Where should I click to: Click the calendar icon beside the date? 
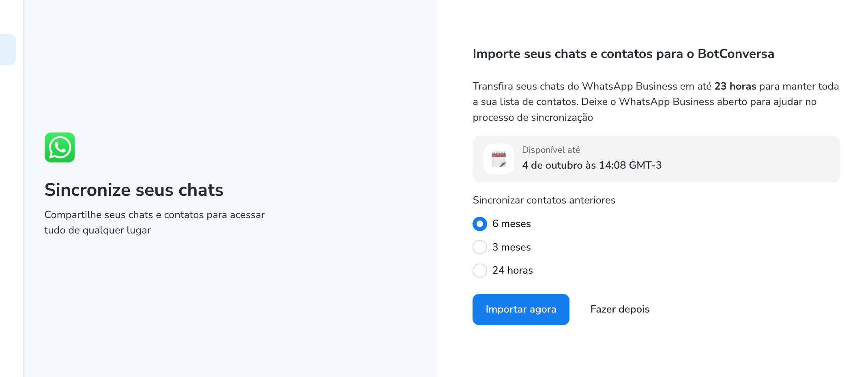coord(498,159)
